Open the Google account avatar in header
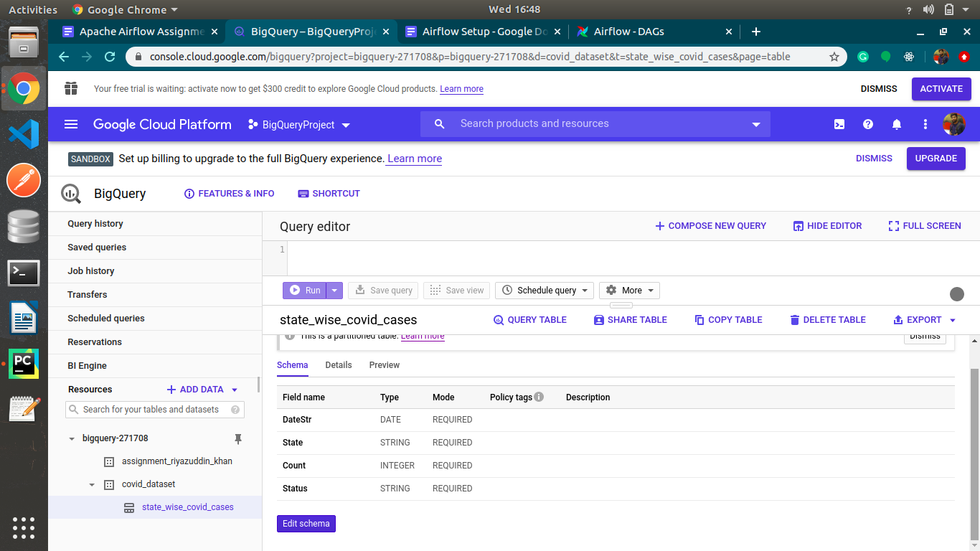The height and width of the screenshot is (551, 980). 954,124
